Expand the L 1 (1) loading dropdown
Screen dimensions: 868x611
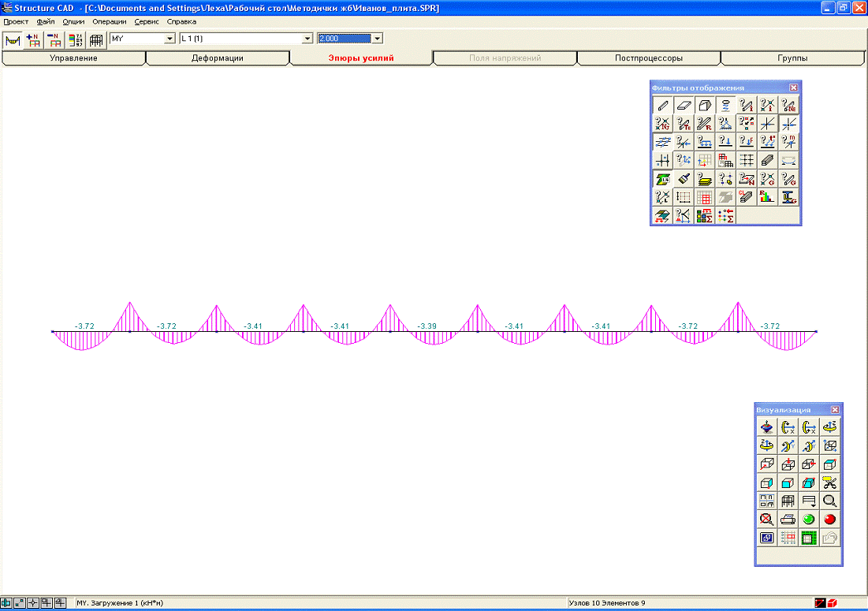click(307, 39)
